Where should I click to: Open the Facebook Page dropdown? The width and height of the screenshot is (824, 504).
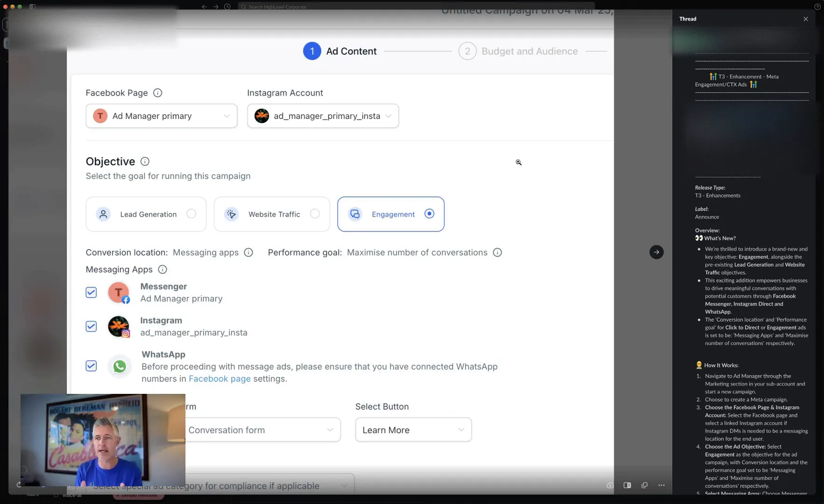tap(162, 116)
